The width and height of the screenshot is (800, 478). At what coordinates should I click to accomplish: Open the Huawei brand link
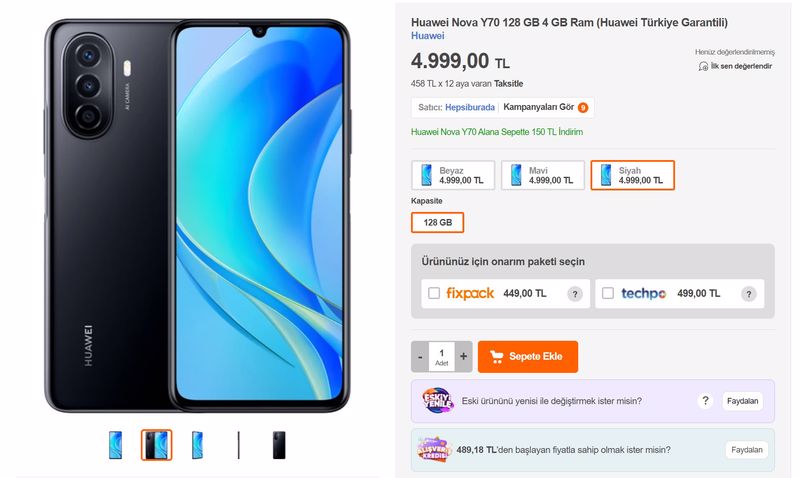click(428, 36)
